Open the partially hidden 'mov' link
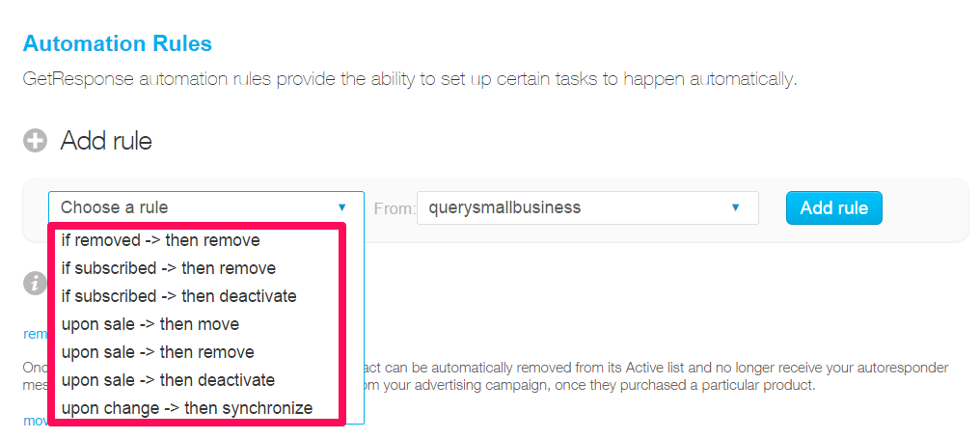This screenshot has height=439, width=980. (x=35, y=422)
